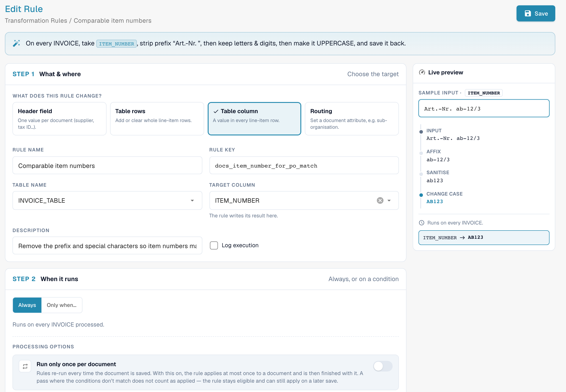Click the CHANGE CASE step dot in preview

click(421, 195)
